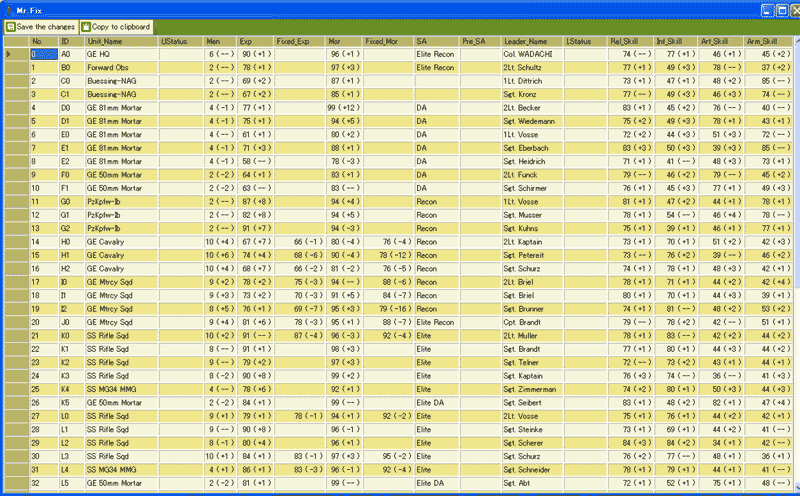Select the 'Sgt. Seibert' leader cell

533,403
